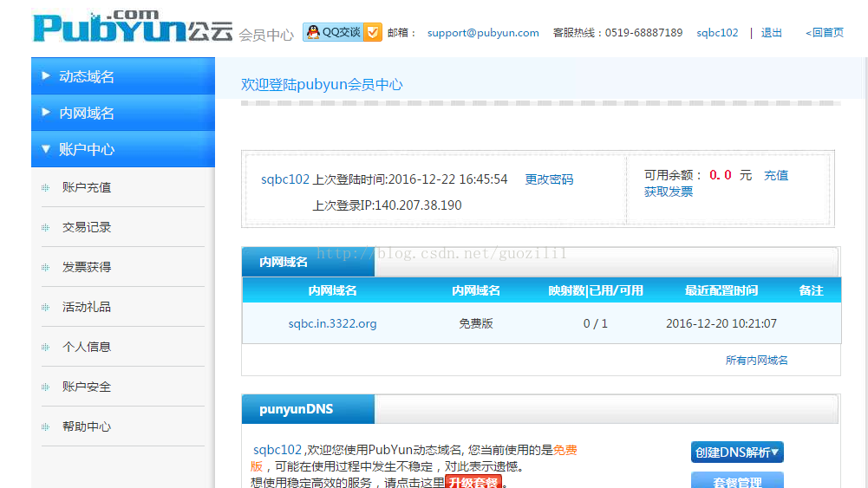Open 帮助中心 in sidebar
This screenshot has height=488, width=868.
87,426
